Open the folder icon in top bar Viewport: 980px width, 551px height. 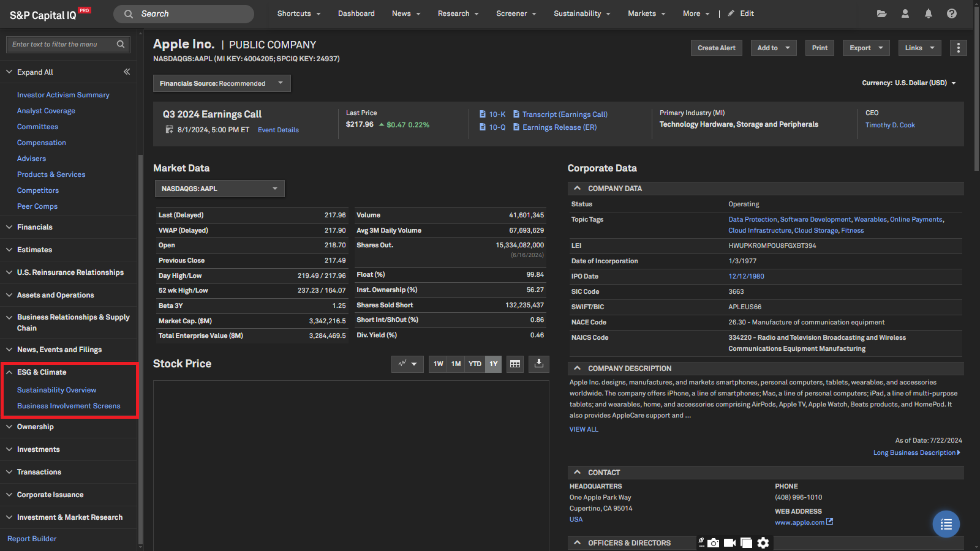pos(881,13)
